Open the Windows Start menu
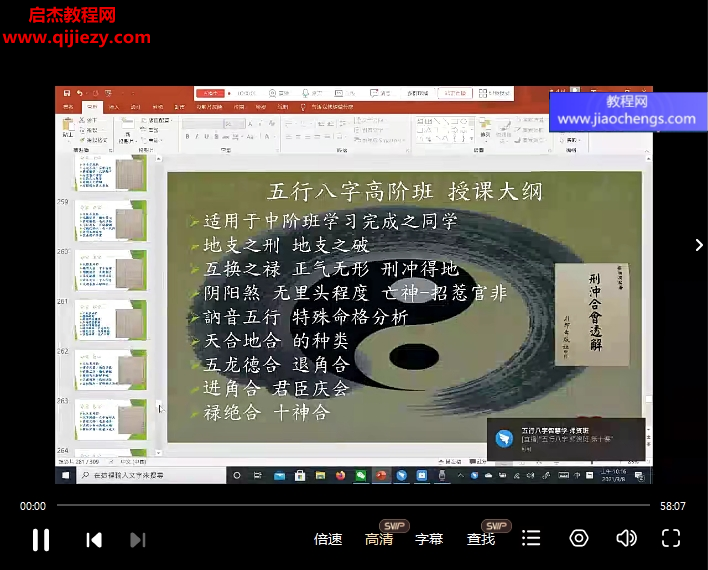Viewport: 708px width, 570px height. (x=66, y=475)
